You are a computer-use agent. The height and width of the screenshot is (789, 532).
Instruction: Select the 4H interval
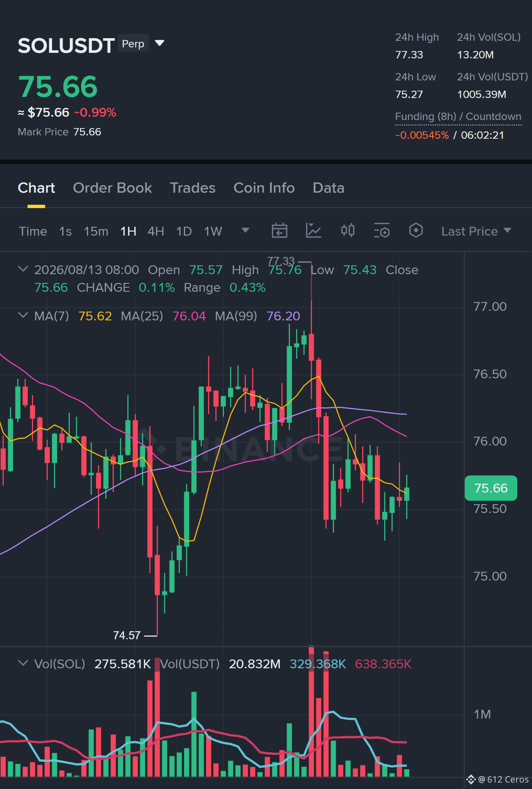pos(156,231)
